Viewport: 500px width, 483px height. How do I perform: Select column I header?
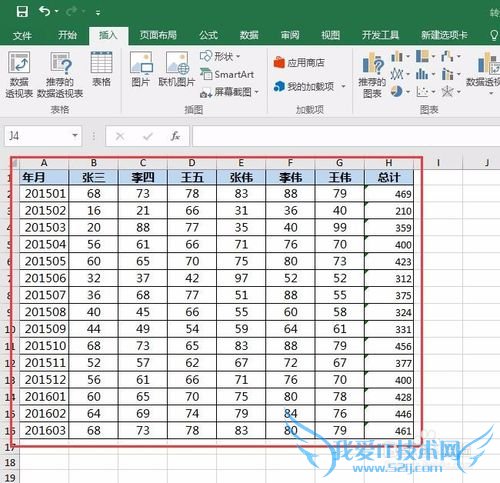(x=438, y=163)
